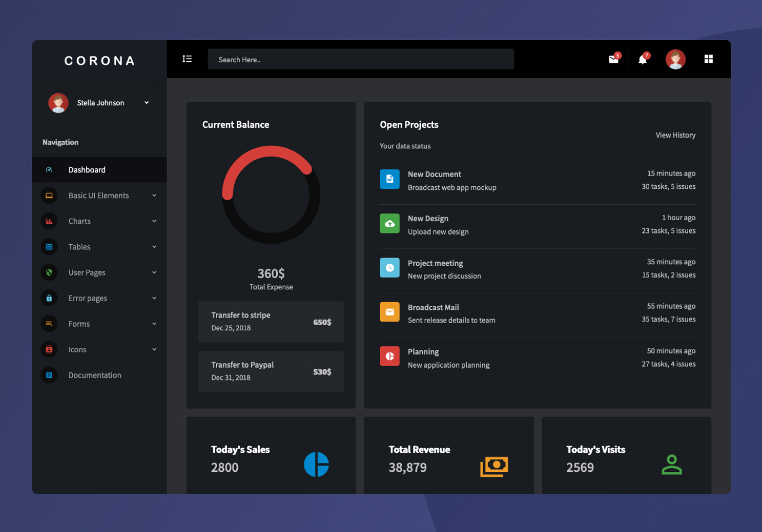Open User Pages menu item
The height and width of the screenshot is (532, 762).
100,272
